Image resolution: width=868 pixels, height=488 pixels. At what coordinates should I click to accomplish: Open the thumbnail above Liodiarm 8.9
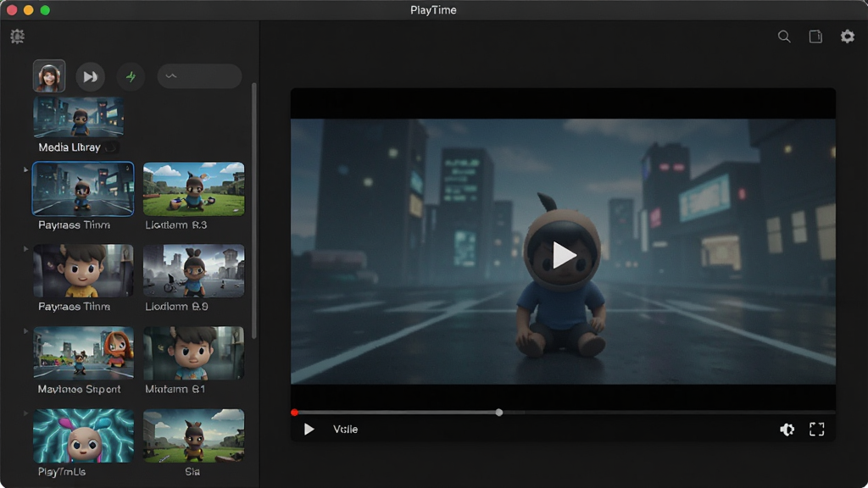click(x=194, y=270)
